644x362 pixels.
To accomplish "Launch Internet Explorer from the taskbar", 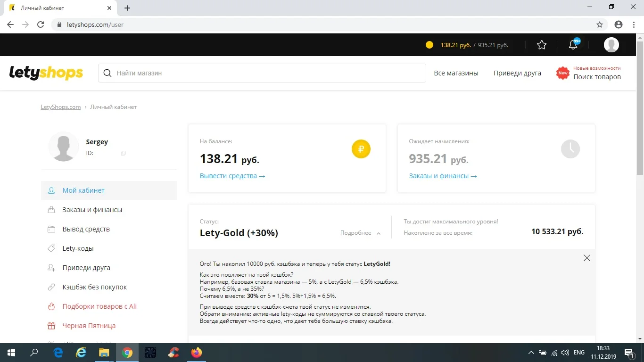I will (82, 353).
